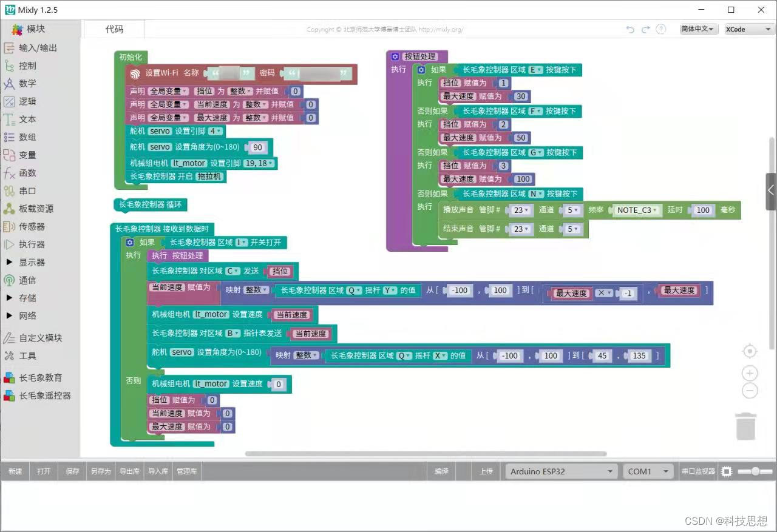Screen dimensions: 777x532
Task: Open region E dropdown in 按键按下 block
Action: [535, 70]
